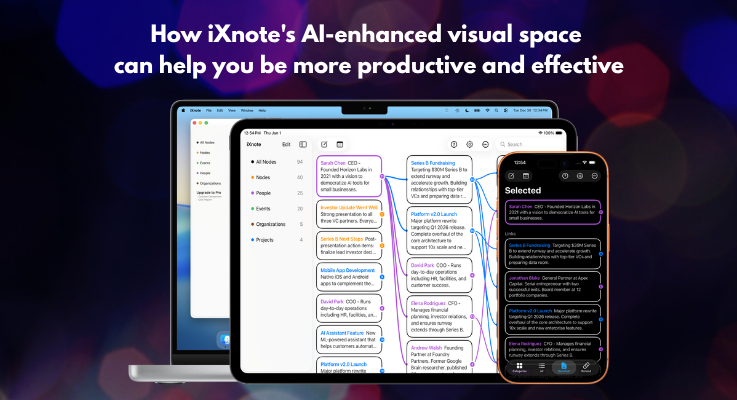Click orange link dot on Investor Update card
737x400 pixels.
coord(382,214)
